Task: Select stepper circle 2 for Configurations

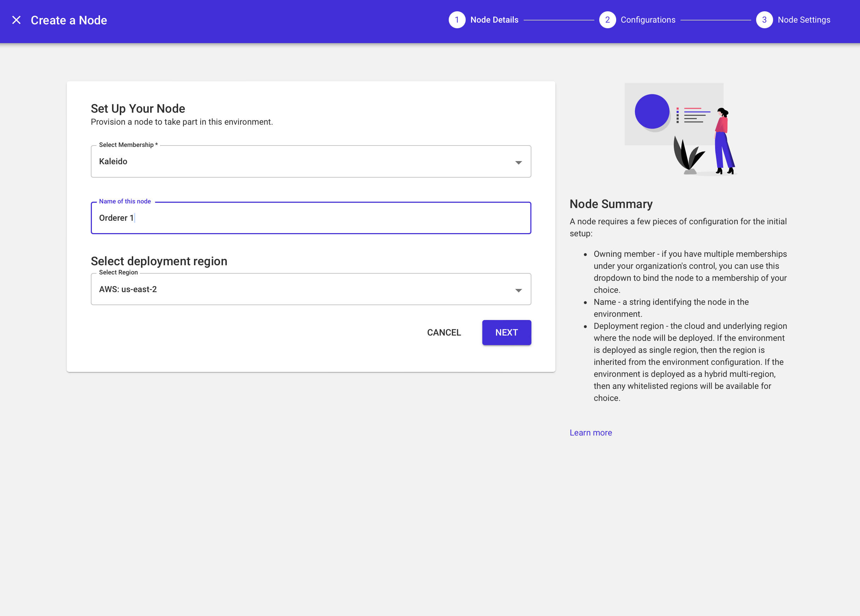Action: point(608,20)
